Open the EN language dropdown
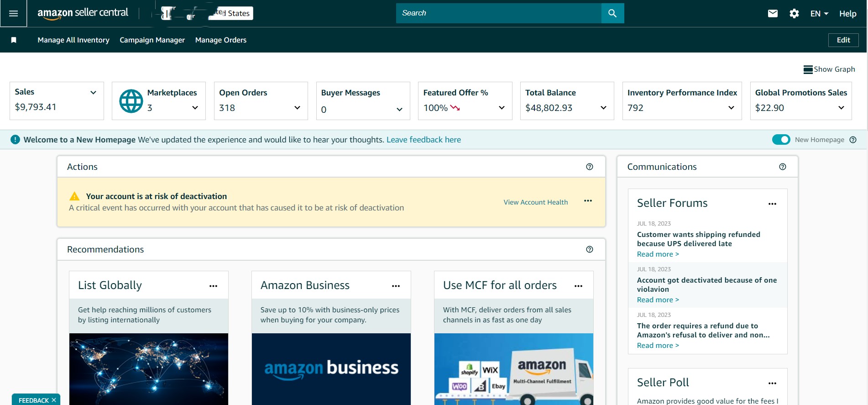 coord(819,14)
